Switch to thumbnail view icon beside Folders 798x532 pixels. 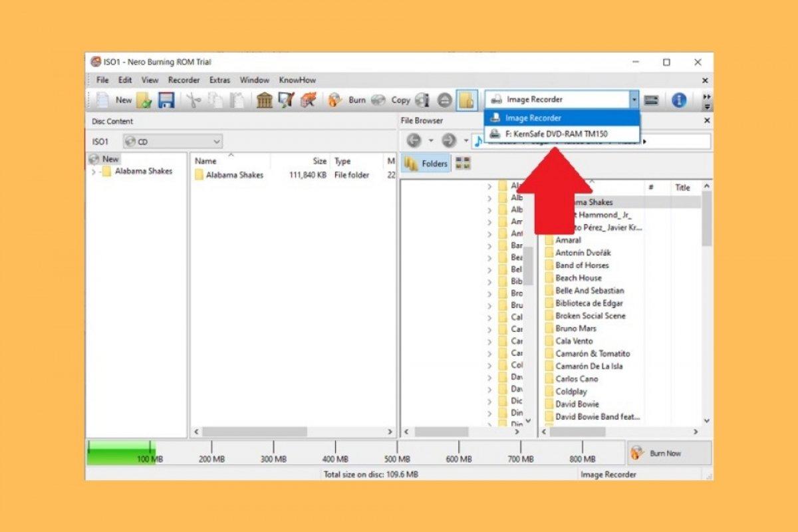click(x=463, y=164)
